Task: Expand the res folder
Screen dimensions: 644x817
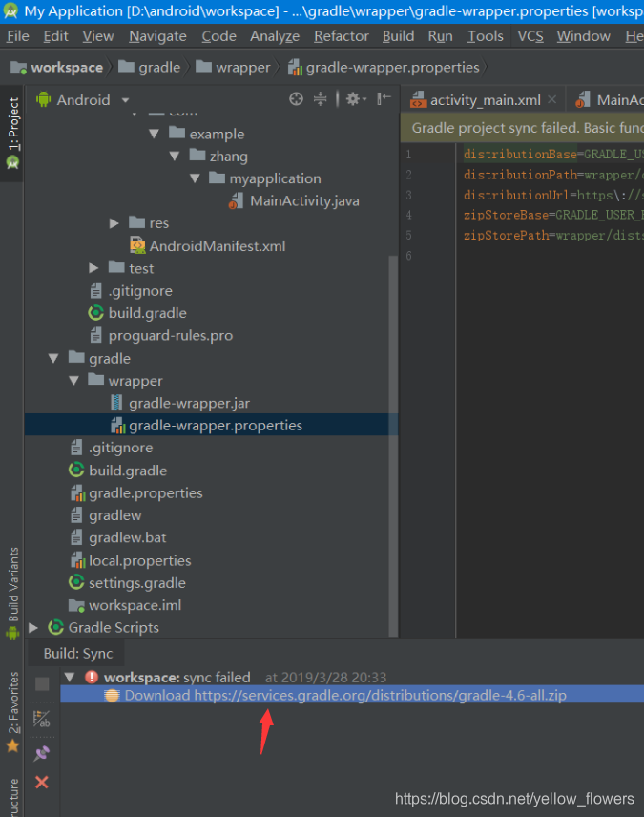Action: point(114,223)
